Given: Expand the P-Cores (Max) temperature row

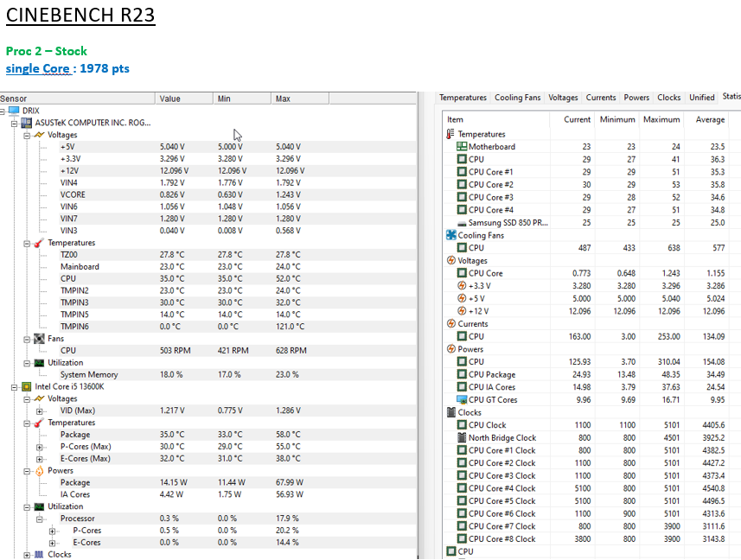Looking at the screenshot, I should tap(40, 447).
